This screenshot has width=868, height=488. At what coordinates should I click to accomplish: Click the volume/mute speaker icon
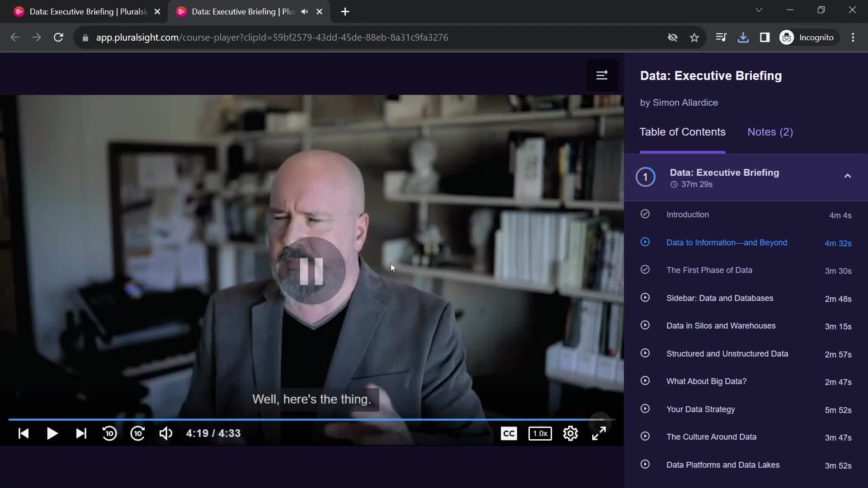(x=166, y=433)
